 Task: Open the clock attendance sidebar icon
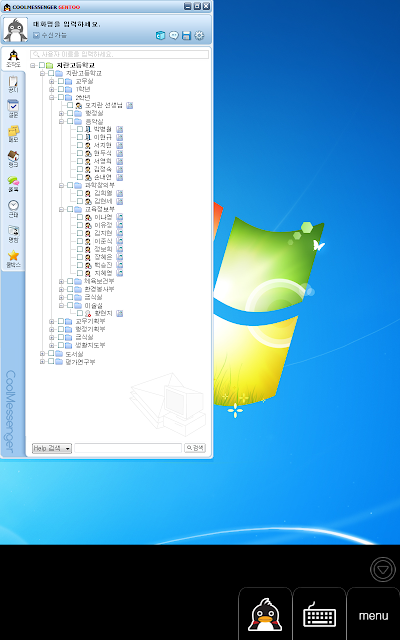(x=13, y=209)
